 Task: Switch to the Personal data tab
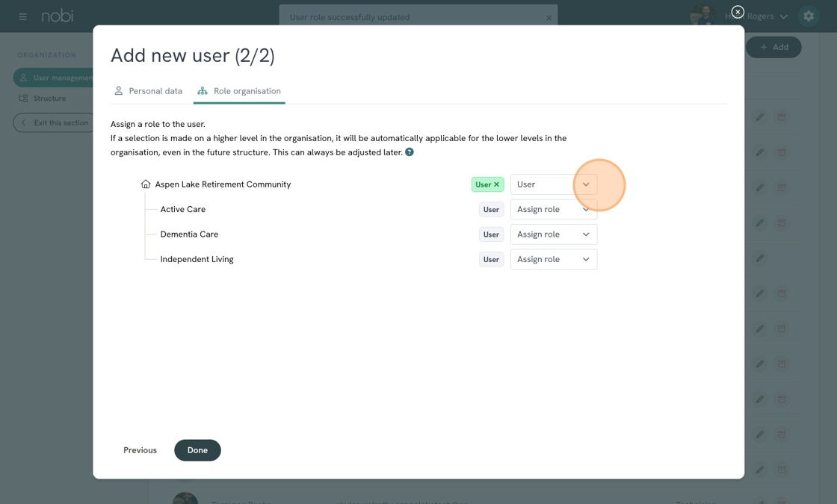(148, 91)
